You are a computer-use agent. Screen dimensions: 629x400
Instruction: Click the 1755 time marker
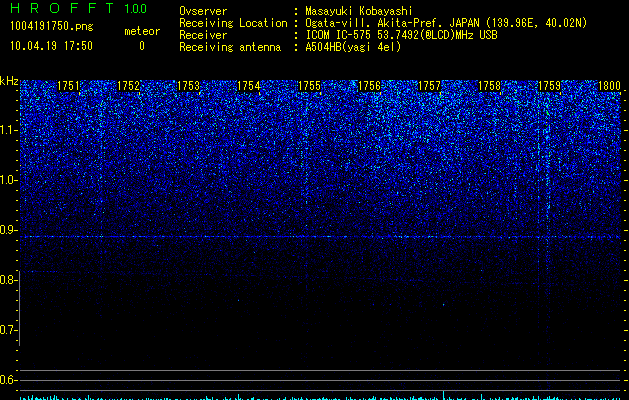tap(309, 86)
